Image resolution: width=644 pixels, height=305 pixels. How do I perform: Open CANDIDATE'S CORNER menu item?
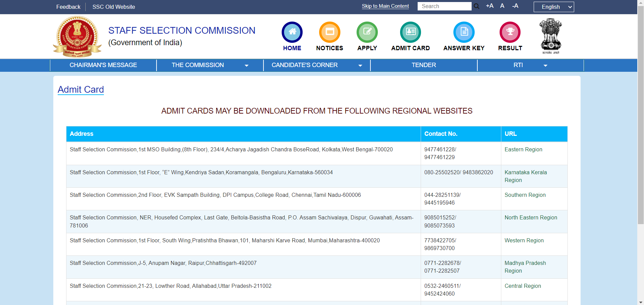click(305, 65)
